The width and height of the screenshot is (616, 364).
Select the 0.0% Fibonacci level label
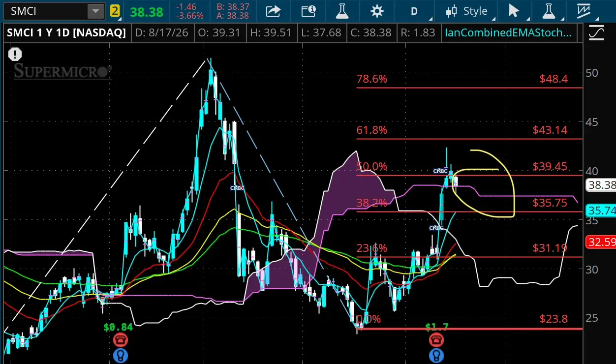click(x=368, y=319)
